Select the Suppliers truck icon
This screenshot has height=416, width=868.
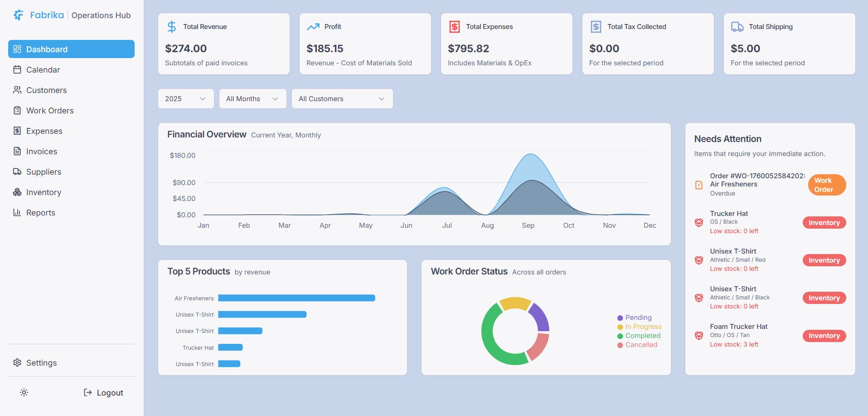tap(17, 171)
